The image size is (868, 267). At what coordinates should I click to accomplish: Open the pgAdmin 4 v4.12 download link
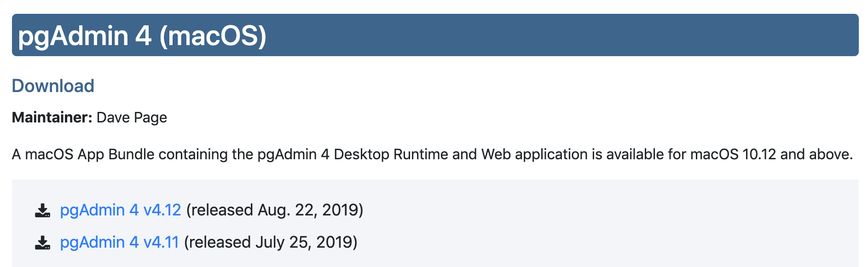pyautogui.click(x=121, y=210)
